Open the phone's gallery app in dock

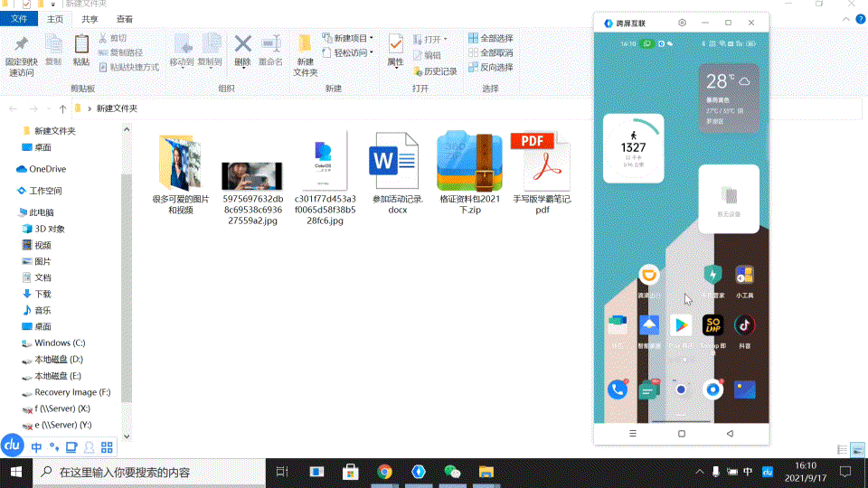tap(744, 389)
